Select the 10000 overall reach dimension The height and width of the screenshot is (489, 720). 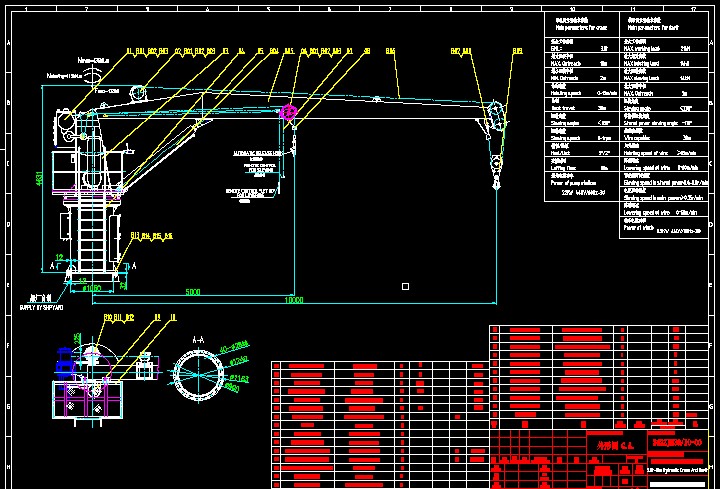click(x=293, y=300)
